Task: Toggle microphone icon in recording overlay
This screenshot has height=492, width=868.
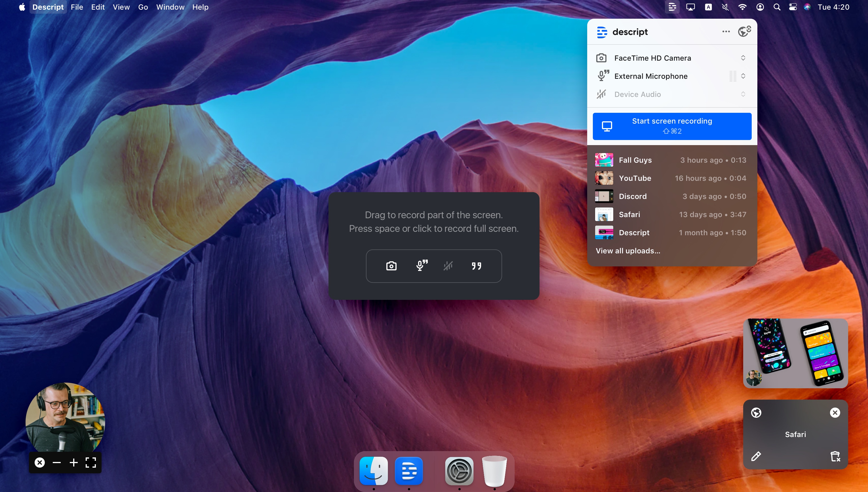Action: [x=421, y=266]
